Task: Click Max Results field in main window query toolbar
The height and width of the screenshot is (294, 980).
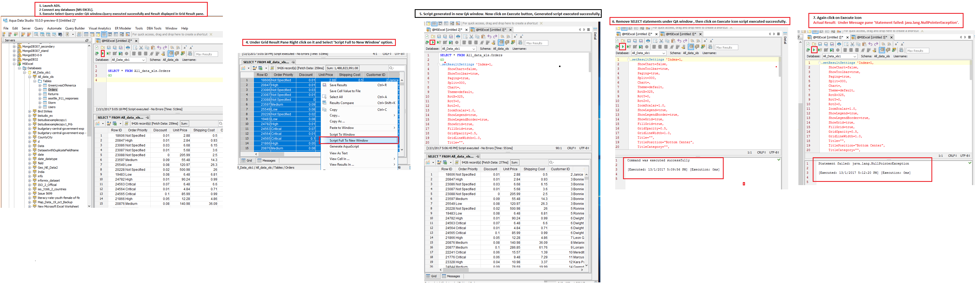Action: [207, 54]
